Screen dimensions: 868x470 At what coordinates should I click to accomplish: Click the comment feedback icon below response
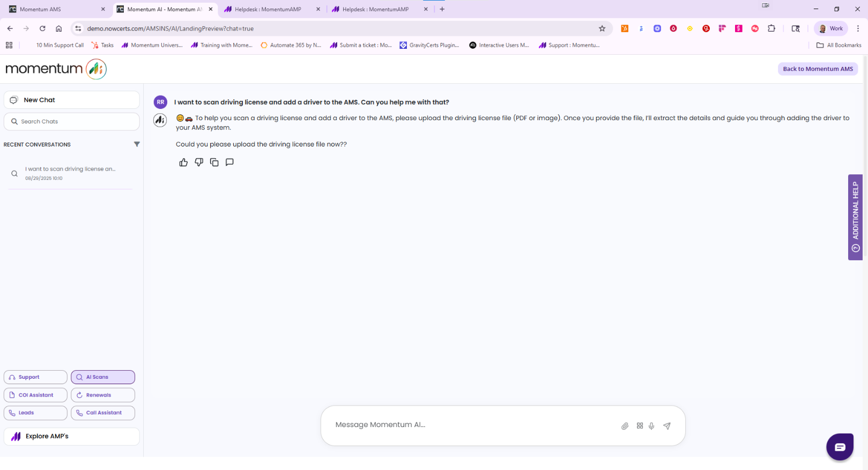229,162
